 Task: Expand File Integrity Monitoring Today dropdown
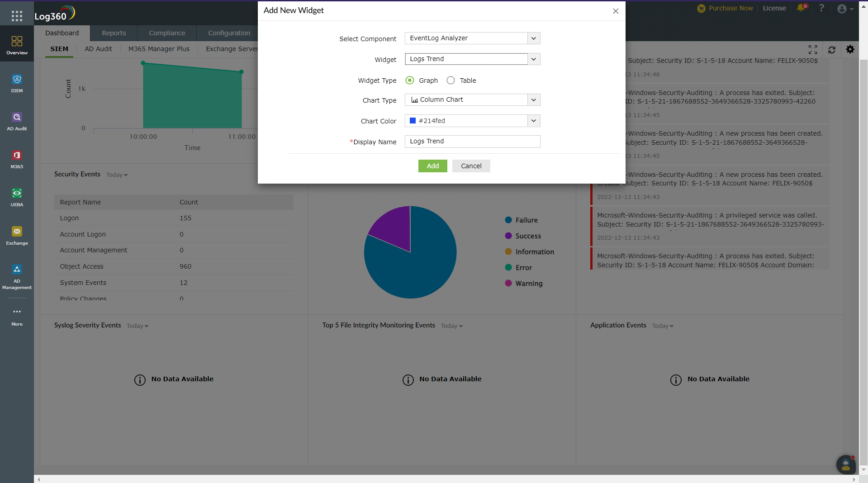[452, 326]
